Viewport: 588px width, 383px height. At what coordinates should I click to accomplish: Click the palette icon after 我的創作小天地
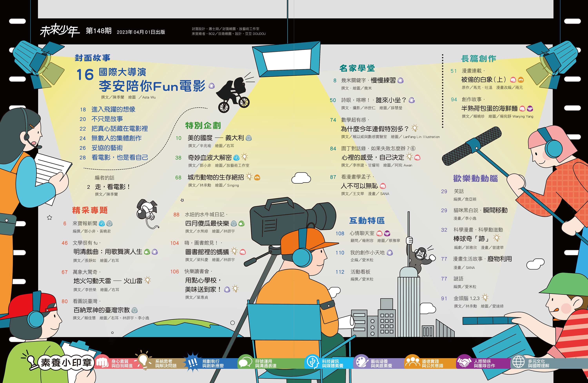pos(390,253)
